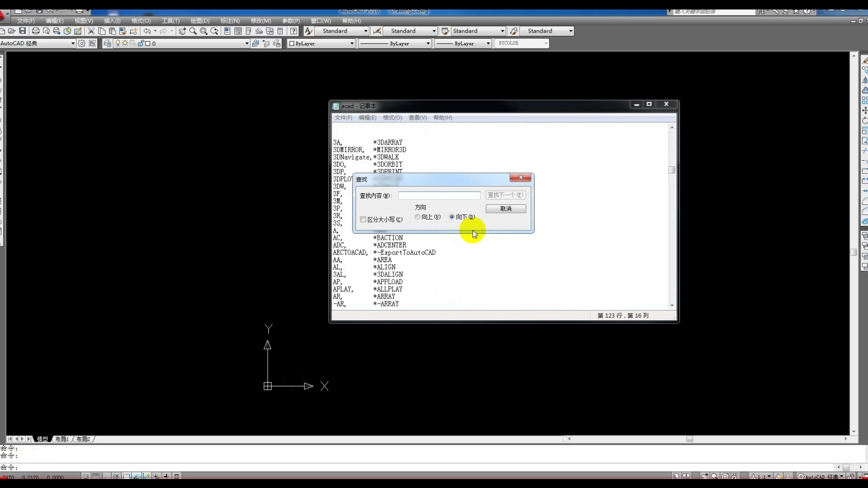Click the Open file folder icon
The width and height of the screenshot is (868, 488).
(12, 31)
